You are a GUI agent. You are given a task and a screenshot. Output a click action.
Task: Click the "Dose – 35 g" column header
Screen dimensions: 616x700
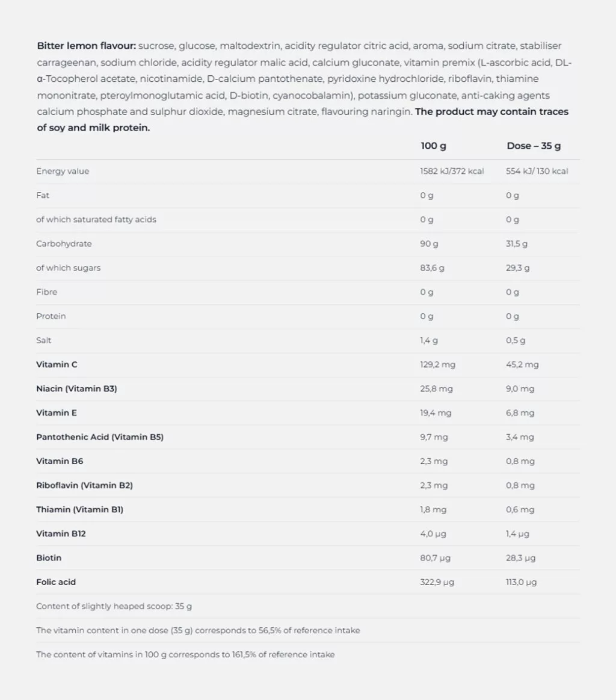pos(534,146)
